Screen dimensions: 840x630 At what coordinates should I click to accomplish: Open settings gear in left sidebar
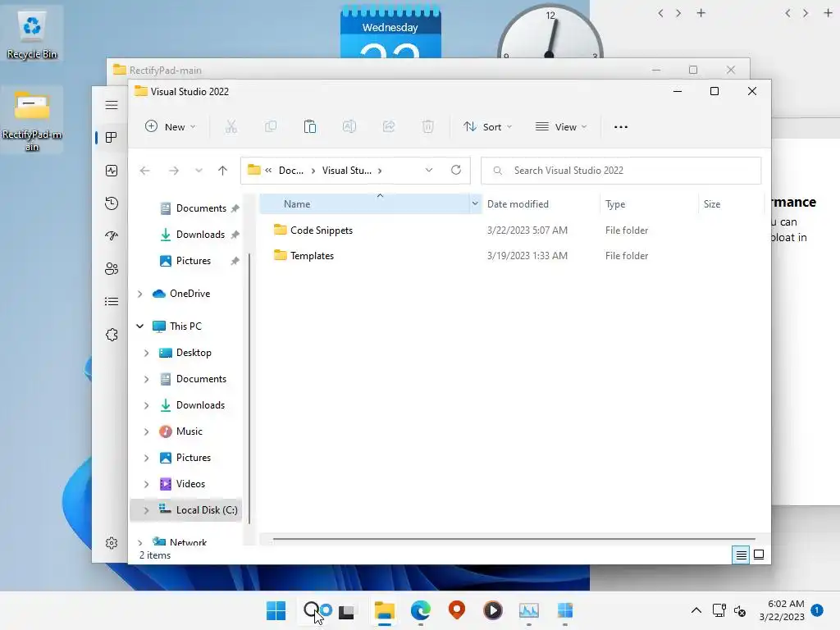pos(112,543)
